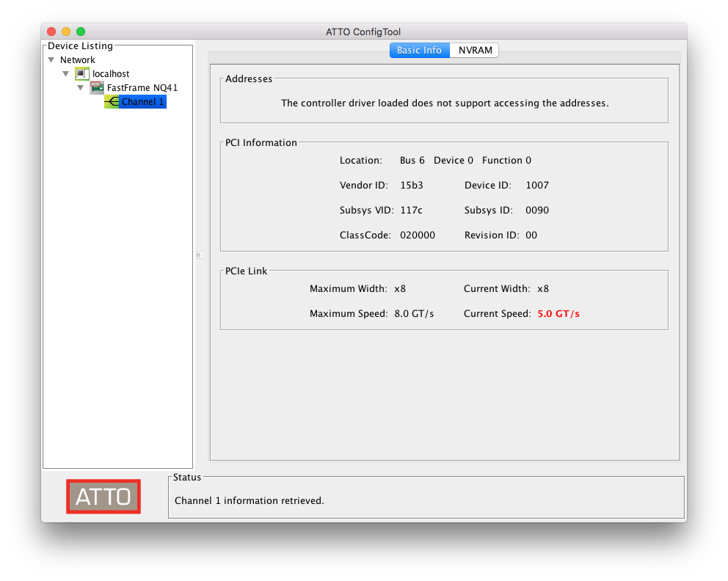728x581 pixels.
Task: Select Network in device listing
Action: [78, 60]
